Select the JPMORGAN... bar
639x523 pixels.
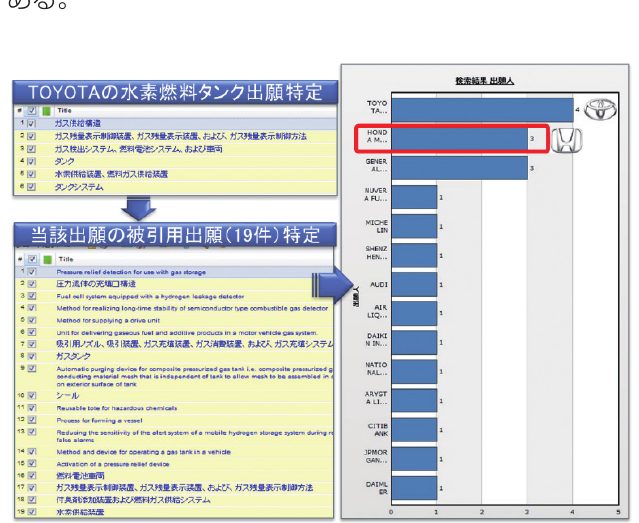point(414,459)
